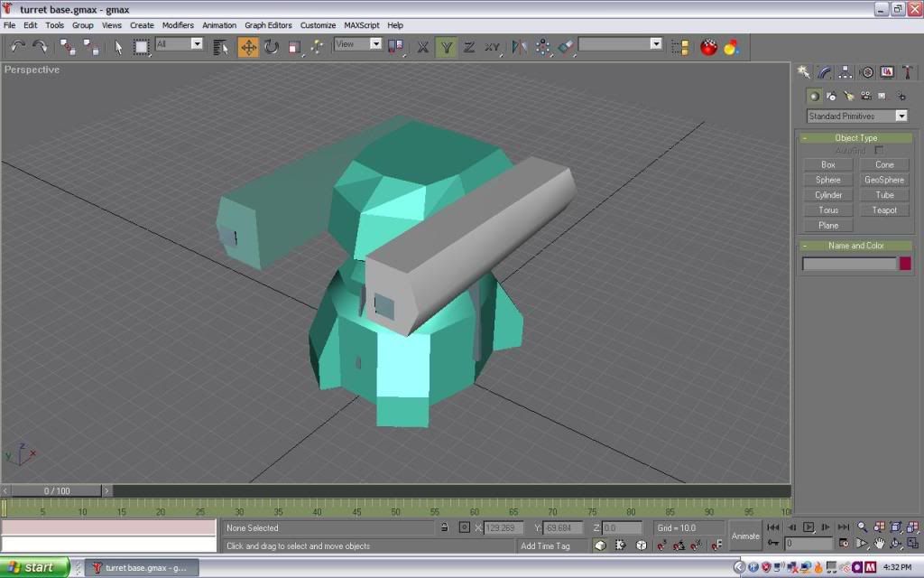The image size is (924, 578).
Task: Open the File menu
Action: pos(9,25)
